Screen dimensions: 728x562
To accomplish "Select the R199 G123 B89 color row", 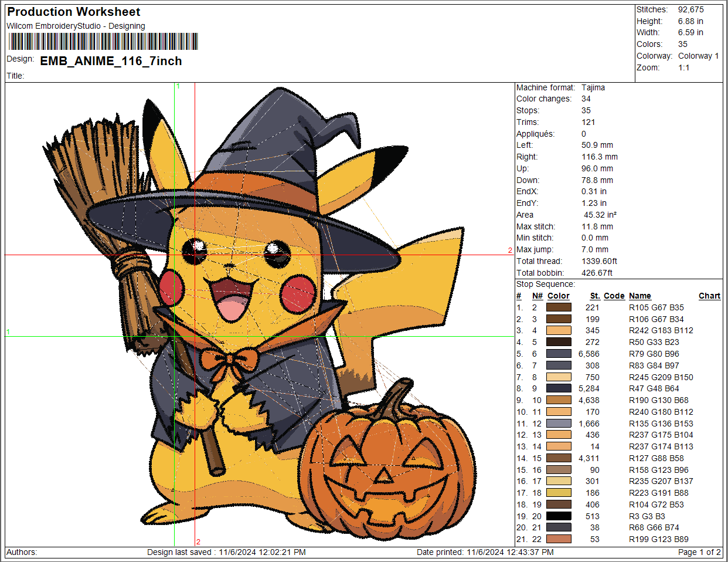I will (x=618, y=539).
